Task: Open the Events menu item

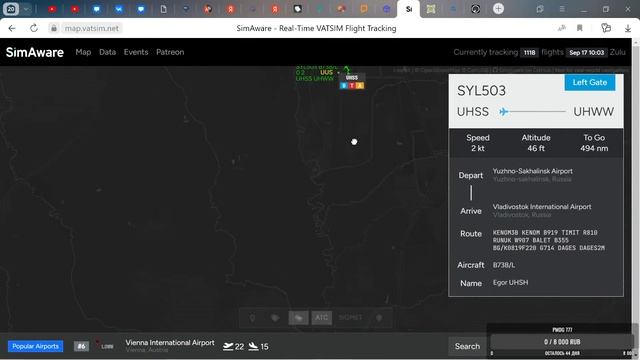Action: (x=136, y=52)
